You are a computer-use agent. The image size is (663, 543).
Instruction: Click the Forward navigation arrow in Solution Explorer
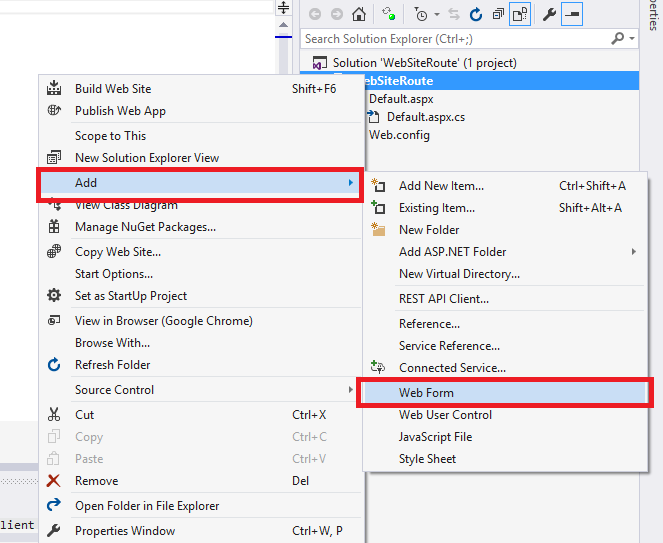coord(337,15)
